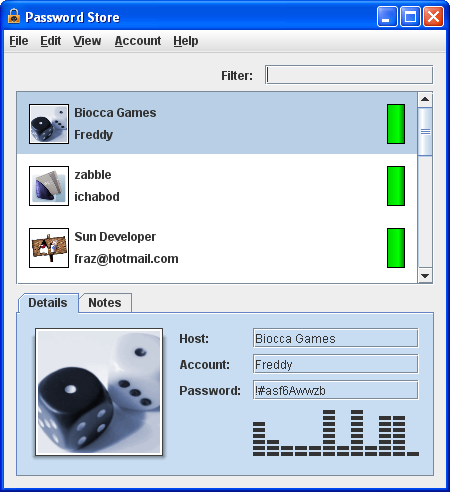Switch to the Notes tab

105,303
